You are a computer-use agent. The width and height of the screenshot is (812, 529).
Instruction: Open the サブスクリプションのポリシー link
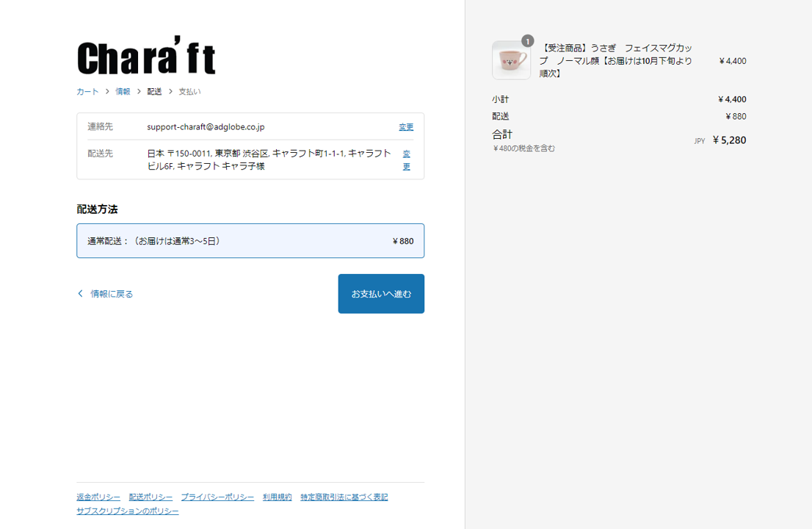[x=128, y=511]
